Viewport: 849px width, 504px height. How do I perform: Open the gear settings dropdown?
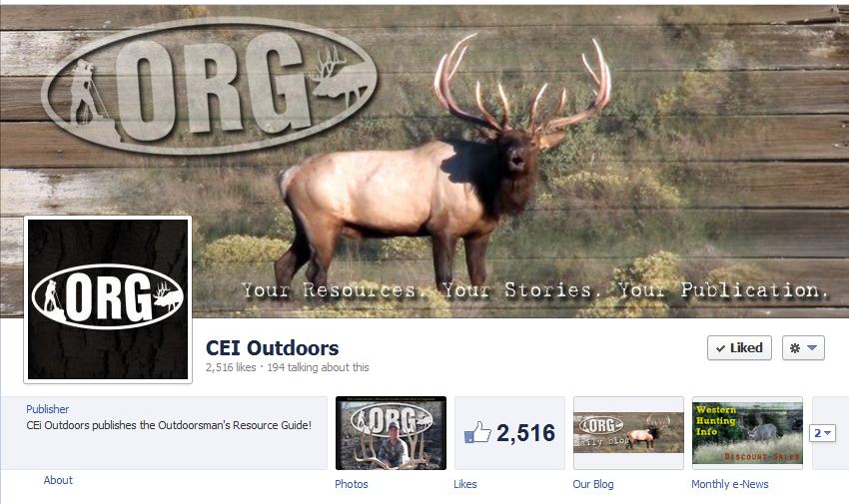803,347
